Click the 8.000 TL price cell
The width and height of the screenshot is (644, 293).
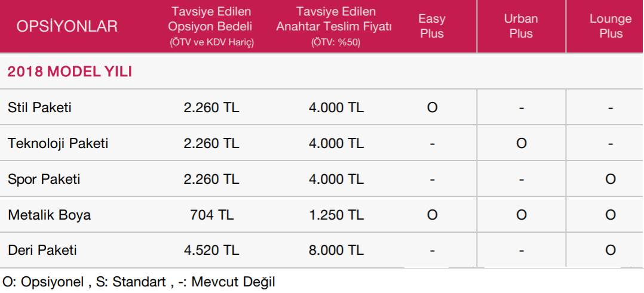click(x=336, y=250)
